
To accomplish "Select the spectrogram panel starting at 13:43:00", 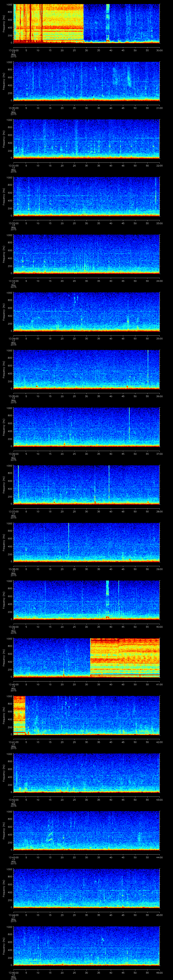I will point(86,831).
